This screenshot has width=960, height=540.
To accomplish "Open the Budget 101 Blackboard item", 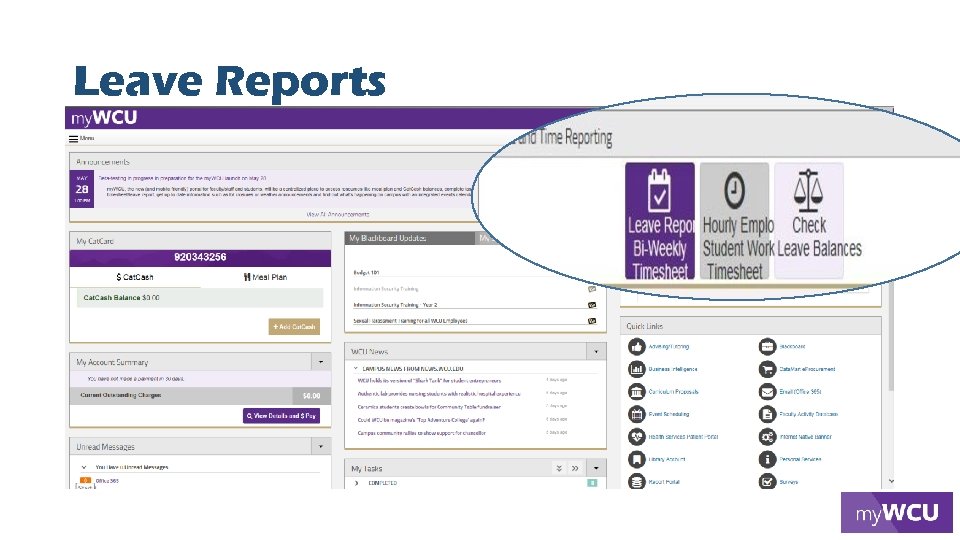I will point(367,273).
